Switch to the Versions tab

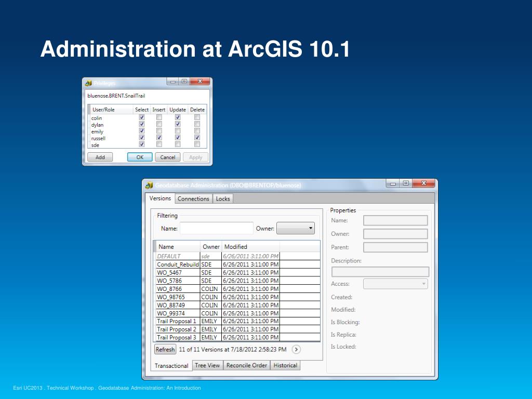(160, 198)
